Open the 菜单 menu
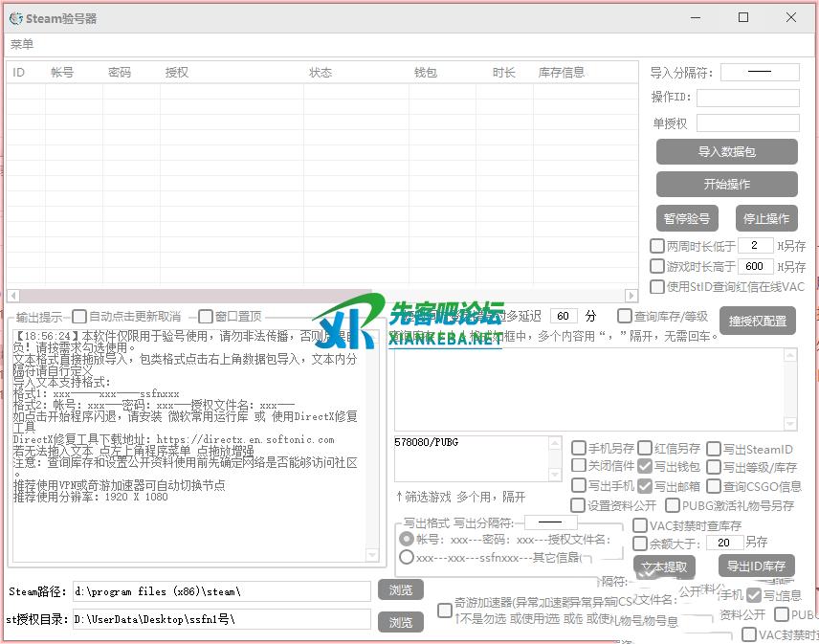Screen dimensions: 819x644 point(22,44)
